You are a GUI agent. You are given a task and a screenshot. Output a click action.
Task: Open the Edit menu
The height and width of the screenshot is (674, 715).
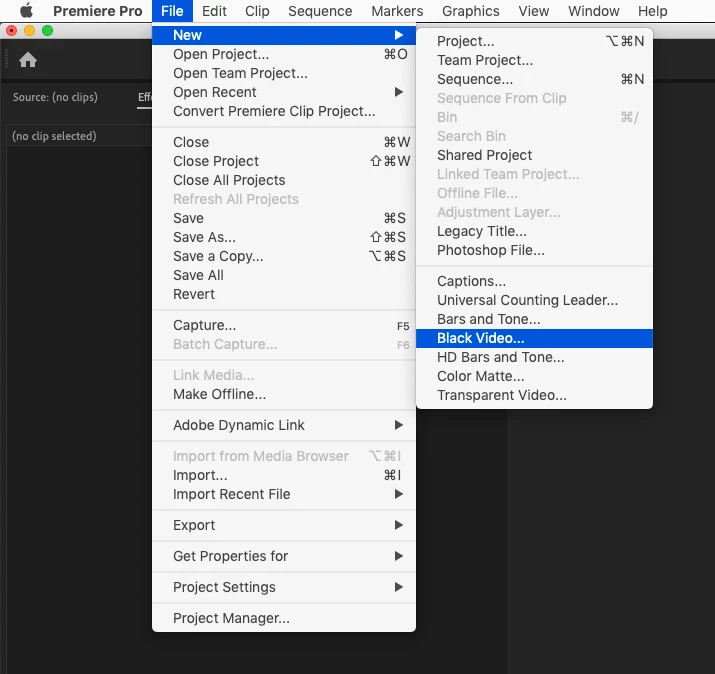214,11
